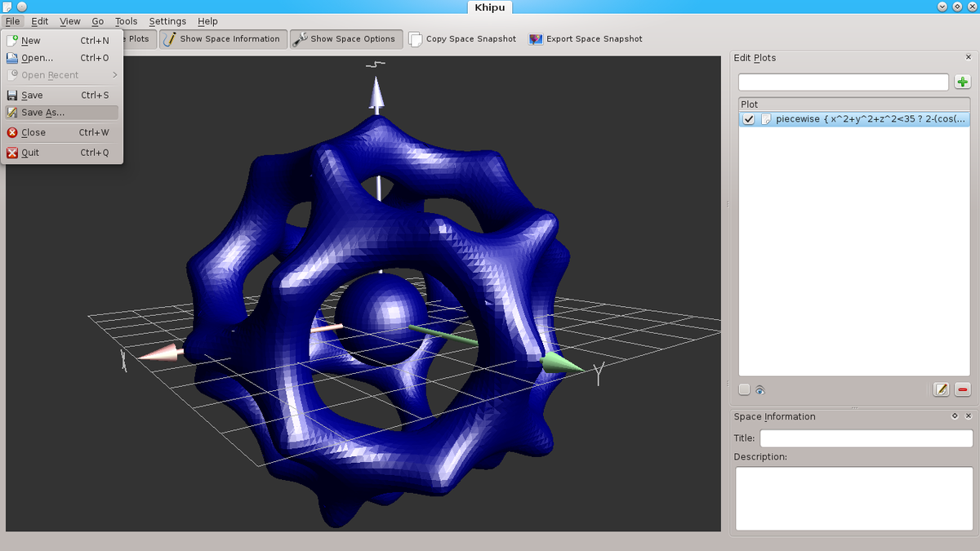Toggle Show Space Options button
The height and width of the screenshot is (551, 980).
tap(344, 39)
